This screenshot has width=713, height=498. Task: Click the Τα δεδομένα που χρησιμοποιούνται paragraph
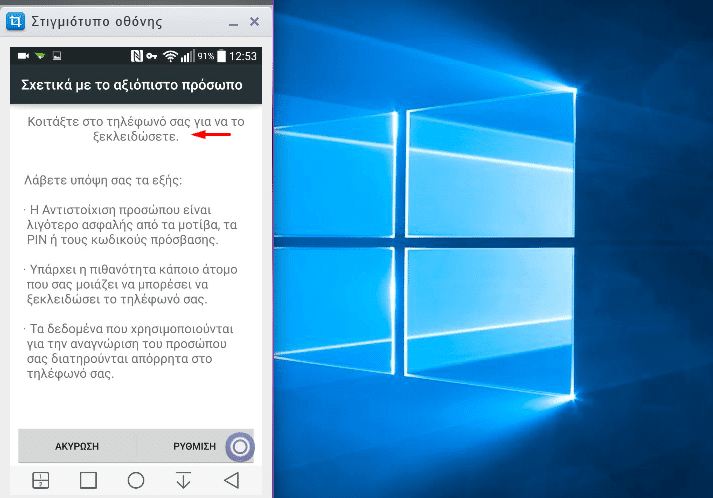click(129, 351)
